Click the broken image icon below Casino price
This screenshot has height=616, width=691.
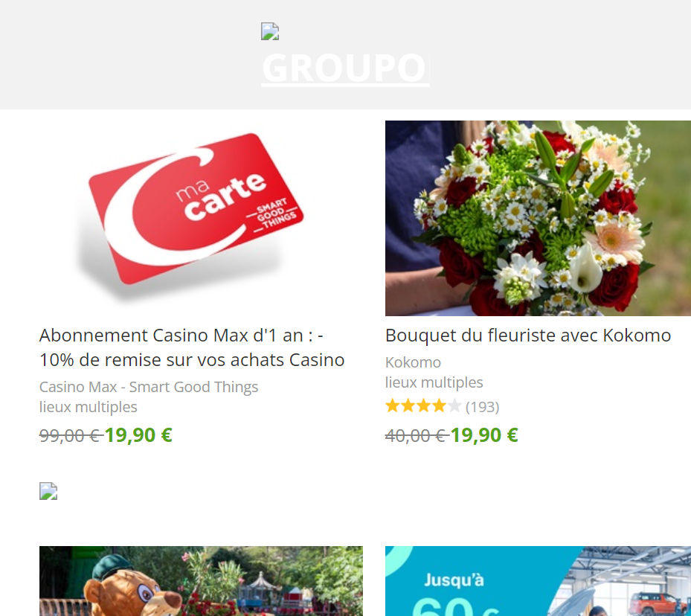click(x=48, y=491)
